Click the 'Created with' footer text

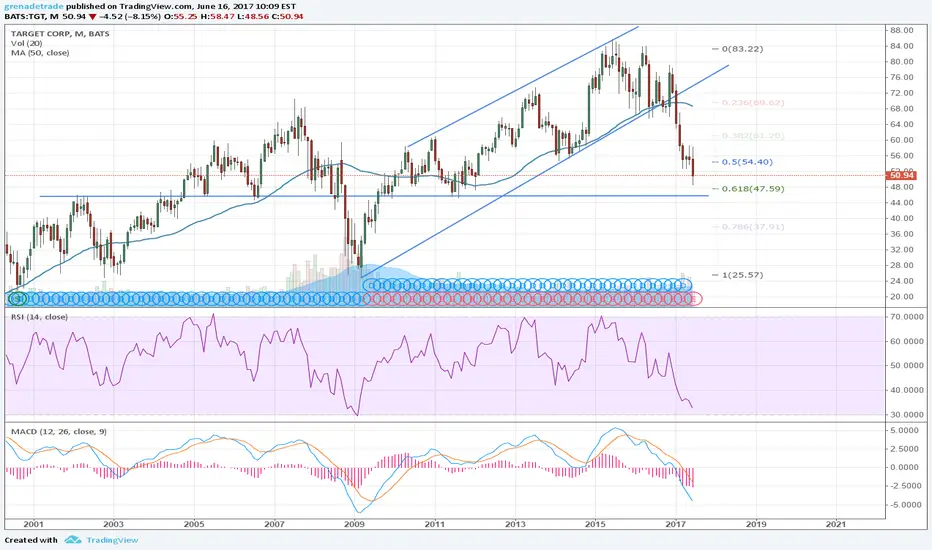pyautogui.click(x=31, y=540)
